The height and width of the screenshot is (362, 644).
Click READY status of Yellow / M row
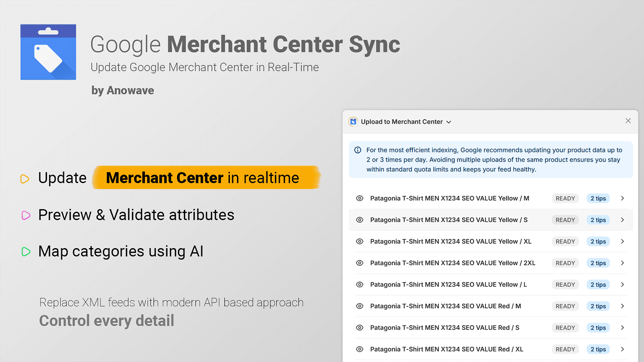pyautogui.click(x=565, y=198)
